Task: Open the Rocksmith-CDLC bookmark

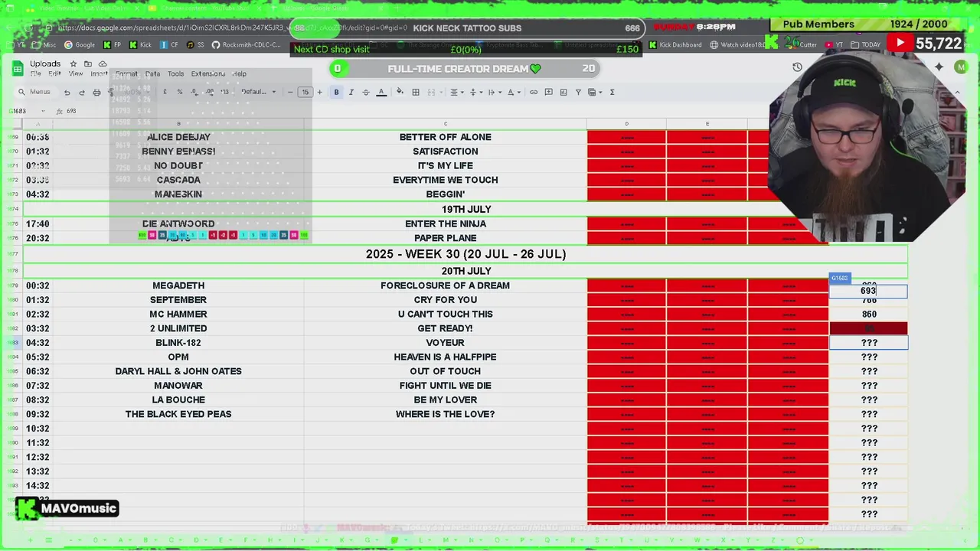Action: pos(246,45)
